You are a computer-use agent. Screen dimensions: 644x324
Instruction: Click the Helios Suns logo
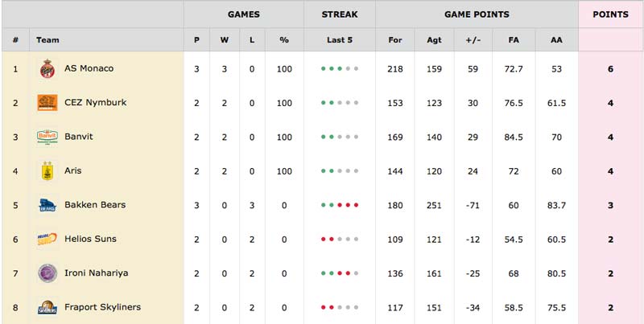click(x=47, y=239)
